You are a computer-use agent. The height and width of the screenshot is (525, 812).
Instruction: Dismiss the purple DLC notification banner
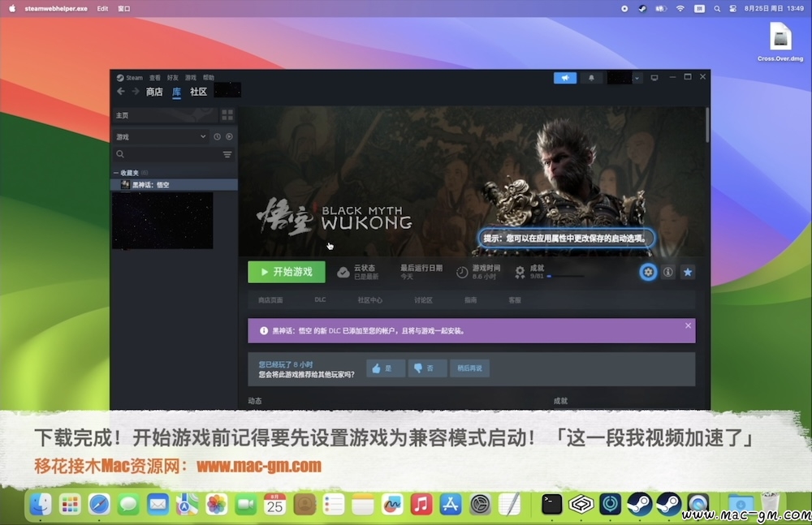pos(688,325)
